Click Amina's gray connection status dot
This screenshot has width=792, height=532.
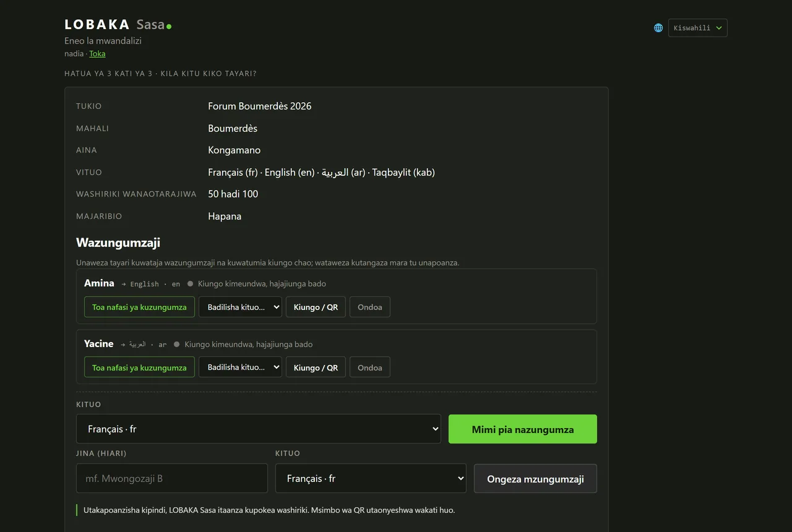[x=191, y=284]
